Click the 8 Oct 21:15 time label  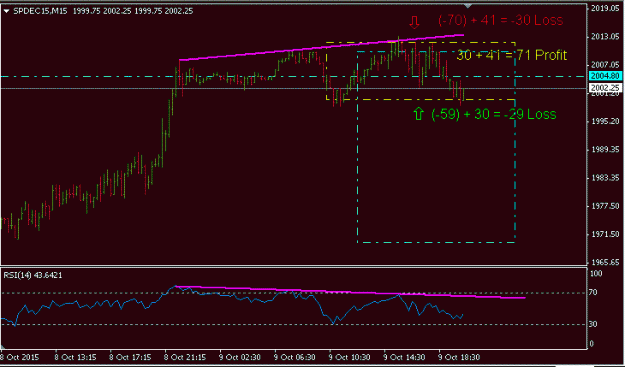pyautogui.click(x=185, y=357)
